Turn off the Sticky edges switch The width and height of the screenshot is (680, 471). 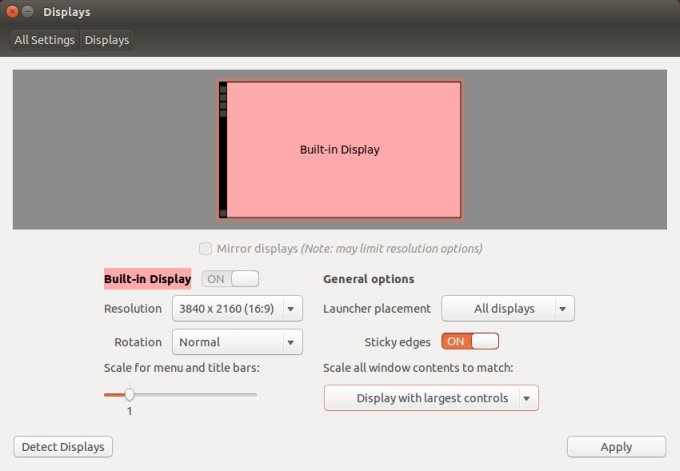[x=470, y=341]
